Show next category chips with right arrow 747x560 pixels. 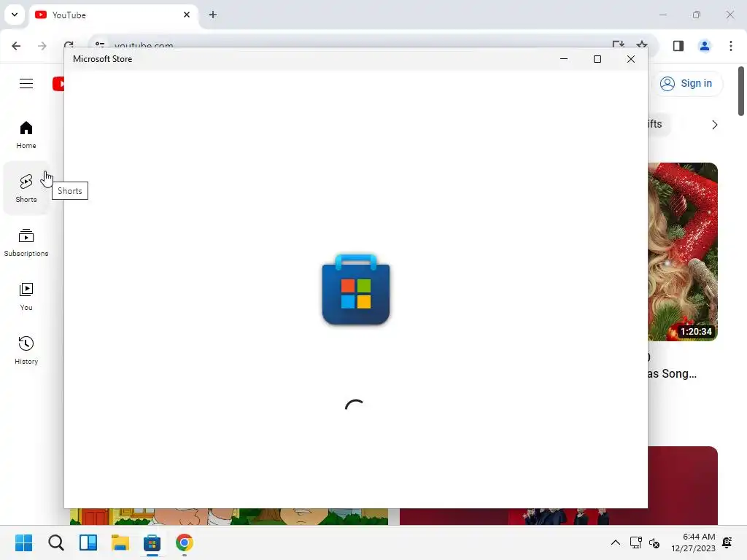(714, 125)
